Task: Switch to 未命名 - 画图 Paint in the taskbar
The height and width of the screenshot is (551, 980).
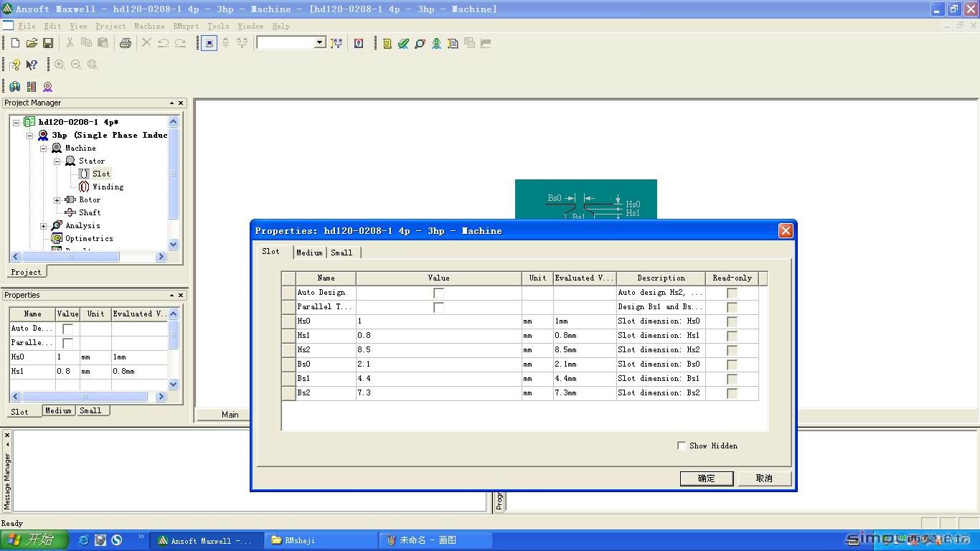Action: click(x=435, y=540)
